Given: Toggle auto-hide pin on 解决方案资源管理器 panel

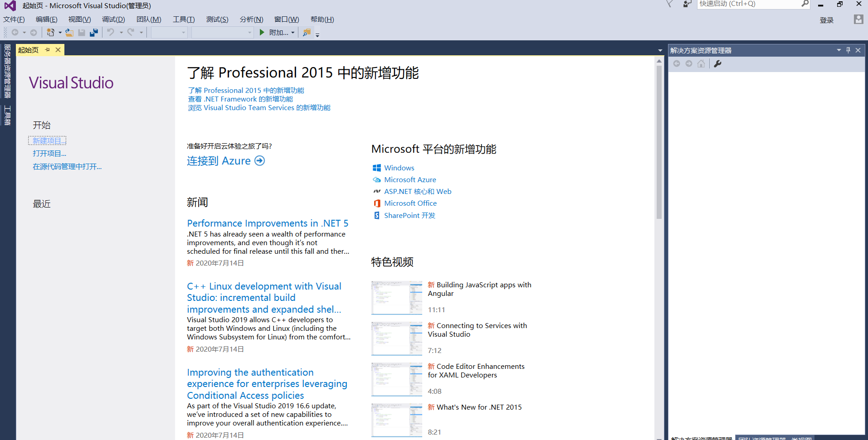Looking at the screenshot, I should coord(848,50).
